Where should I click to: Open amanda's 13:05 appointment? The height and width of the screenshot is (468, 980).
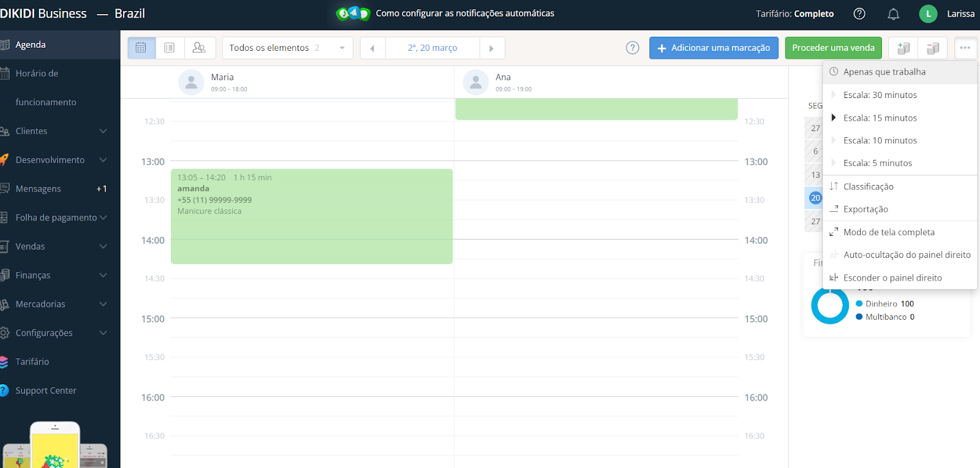pos(312,216)
